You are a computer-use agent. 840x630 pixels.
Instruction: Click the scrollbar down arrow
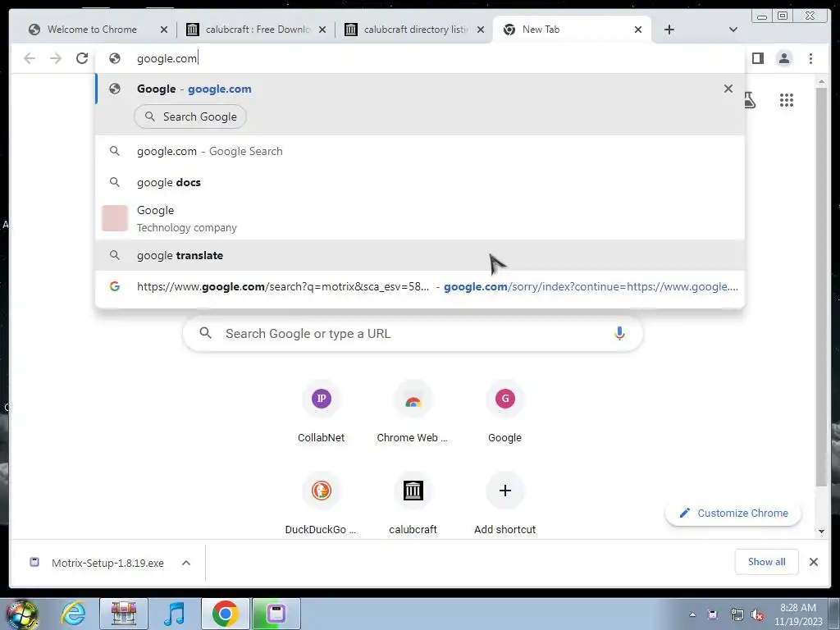(x=821, y=531)
